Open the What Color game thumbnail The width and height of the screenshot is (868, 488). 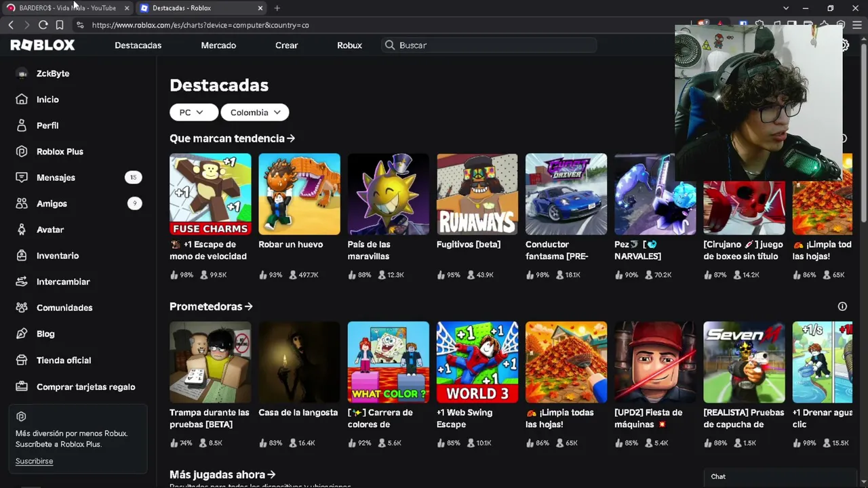(x=389, y=362)
